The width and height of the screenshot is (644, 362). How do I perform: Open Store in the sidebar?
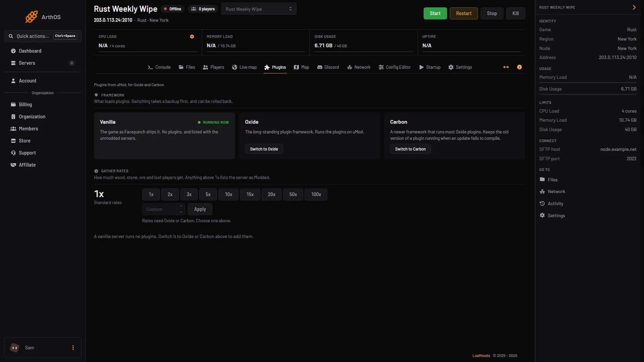point(43,141)
